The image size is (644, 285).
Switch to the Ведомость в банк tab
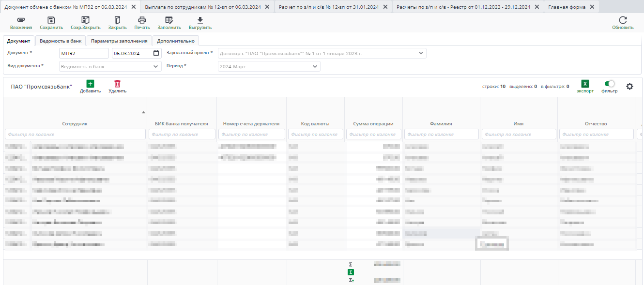coord(61,41)
